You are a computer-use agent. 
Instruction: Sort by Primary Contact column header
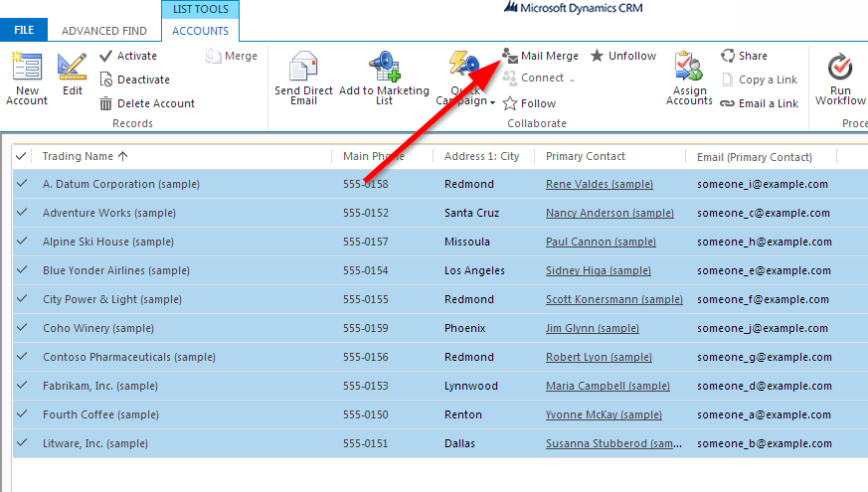[x=585, y=157]
